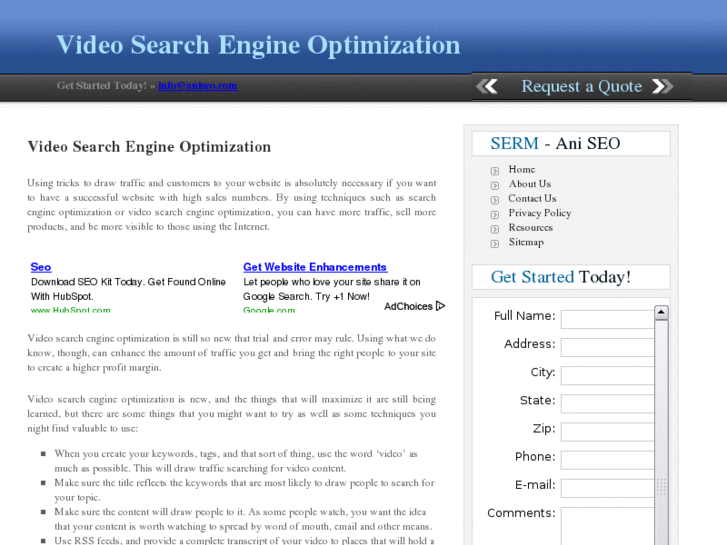Open the Get Website Enhancements ad link
Image resolution: width=727 pixels, height=545 pixels.
(315, 267)
